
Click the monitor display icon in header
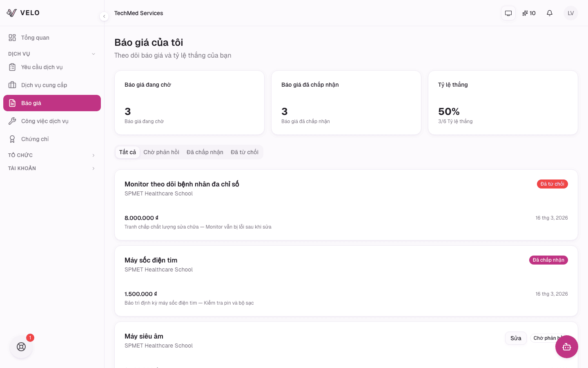pos(508,13)
